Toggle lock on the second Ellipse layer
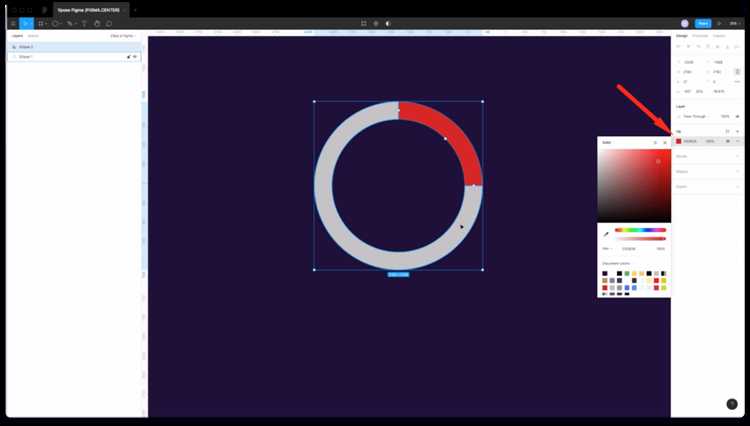750x426 pixels. [128, 56]
